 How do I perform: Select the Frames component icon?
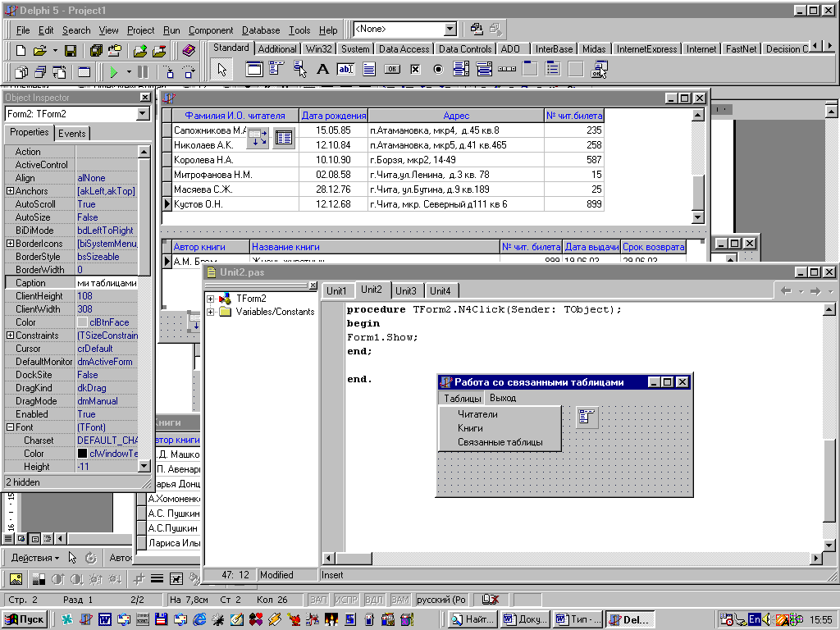coord(254,69)
